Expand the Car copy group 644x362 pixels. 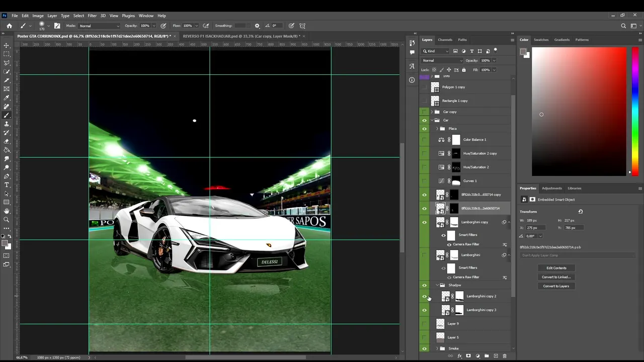431,112
